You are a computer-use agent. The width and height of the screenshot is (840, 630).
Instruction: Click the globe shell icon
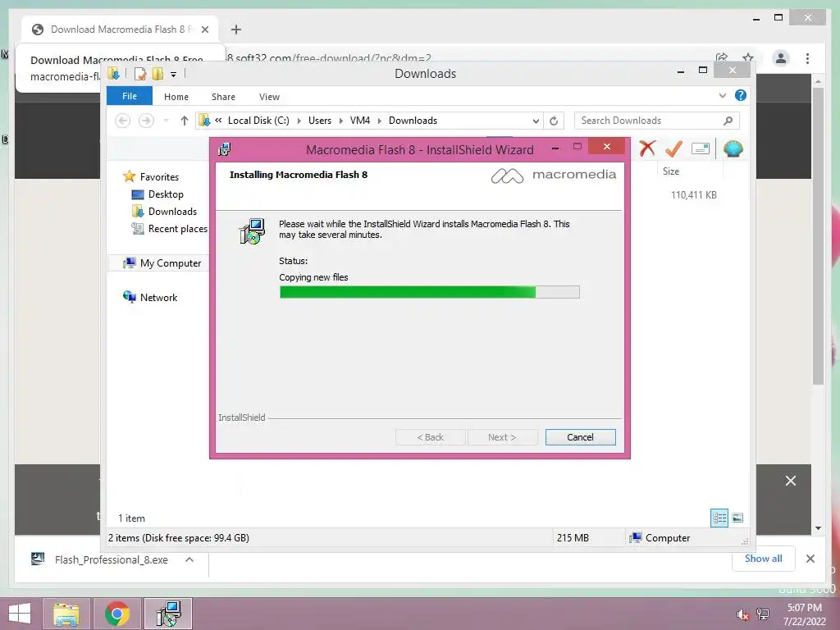(x=733, y=148)
